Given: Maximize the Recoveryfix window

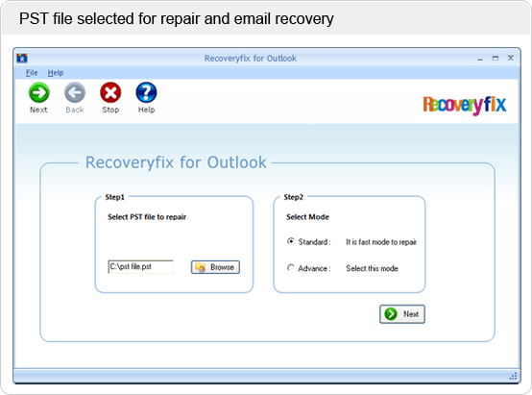Looking at the screenshot, I should pos(496,58).
